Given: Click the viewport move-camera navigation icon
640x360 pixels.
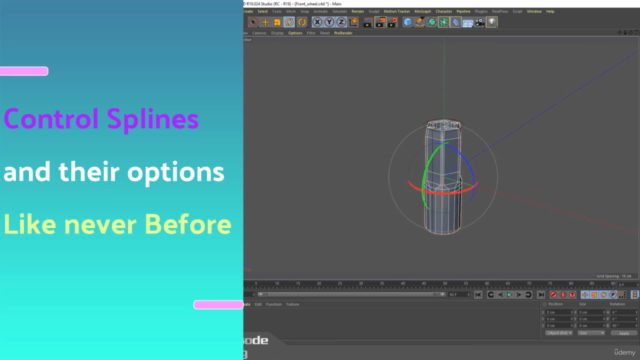Looking at the screenshot, I should point(620,33).
